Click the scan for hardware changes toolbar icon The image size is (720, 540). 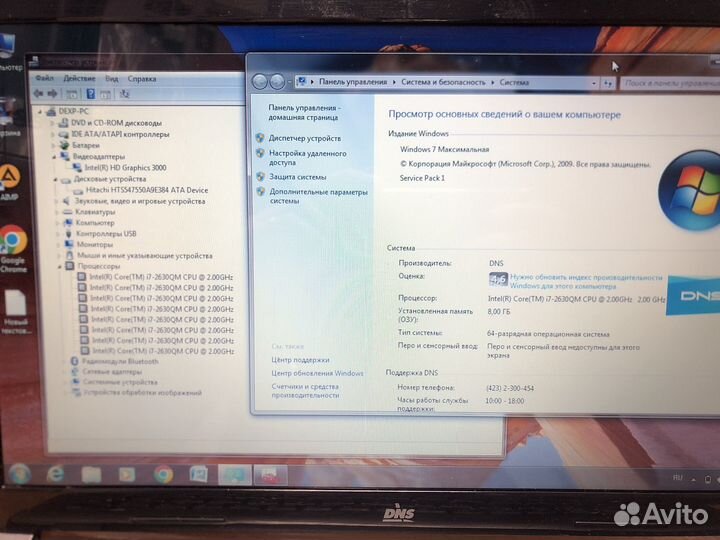tap(124, 94)
